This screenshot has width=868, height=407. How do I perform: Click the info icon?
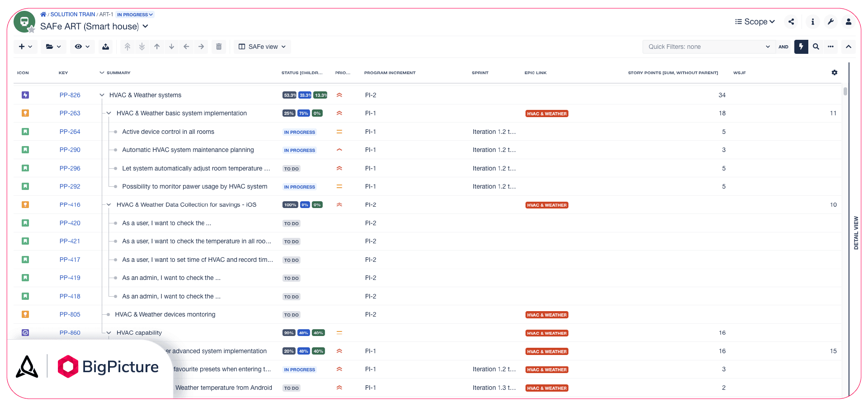(813, 22)
